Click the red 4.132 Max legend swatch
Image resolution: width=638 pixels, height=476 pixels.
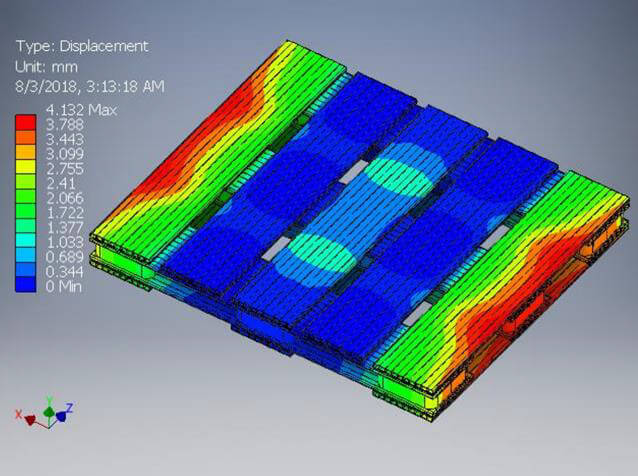click(x=26, y=122)
